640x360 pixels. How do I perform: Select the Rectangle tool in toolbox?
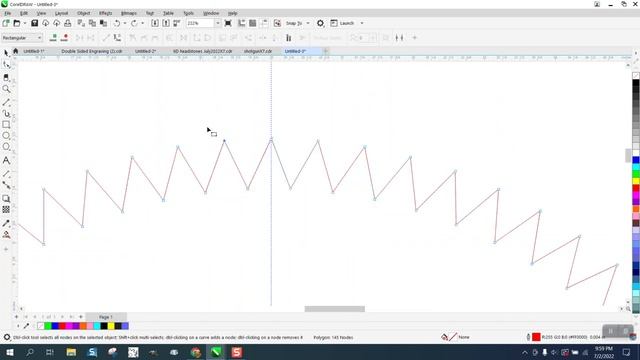click(6, 124)
